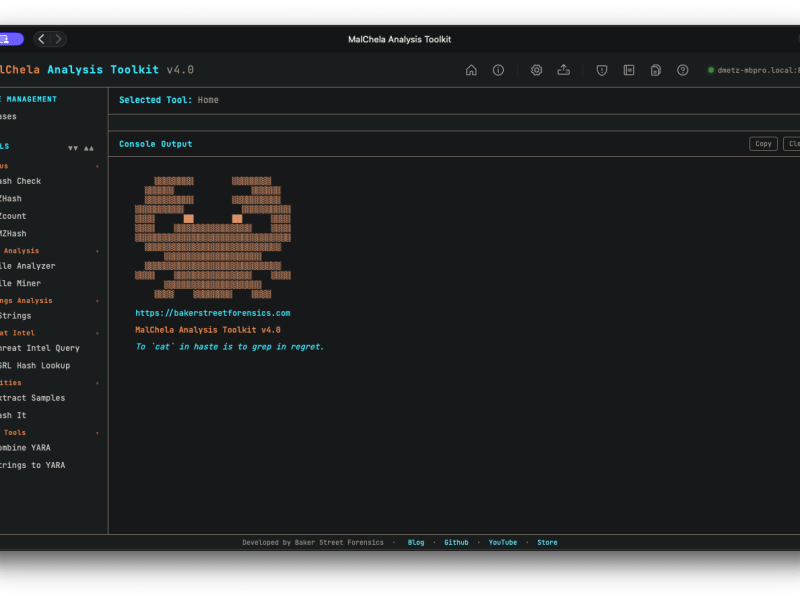This screenshot has width=800, height=600.
Task: Select the Hash Check tool
Action: [x=20, y=181]
